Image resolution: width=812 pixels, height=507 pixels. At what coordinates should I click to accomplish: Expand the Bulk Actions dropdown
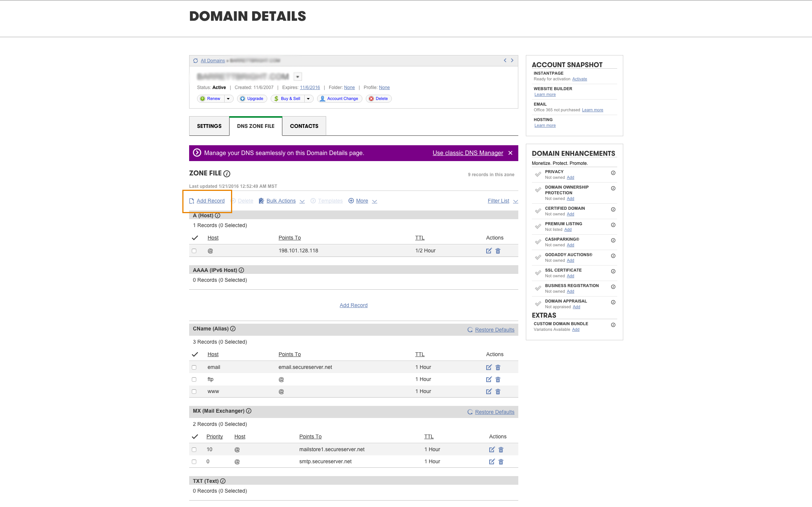coord(281,201)
